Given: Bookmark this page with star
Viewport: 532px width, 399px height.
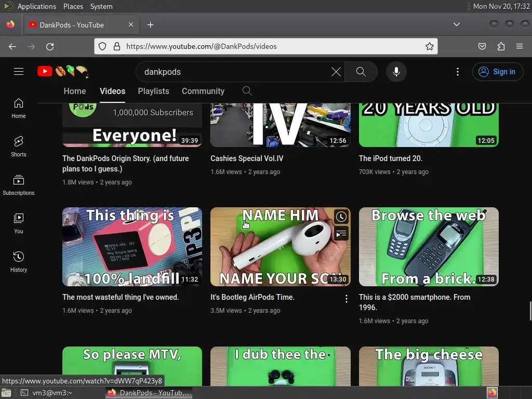Looking at the screenshot, I should 429,46.
